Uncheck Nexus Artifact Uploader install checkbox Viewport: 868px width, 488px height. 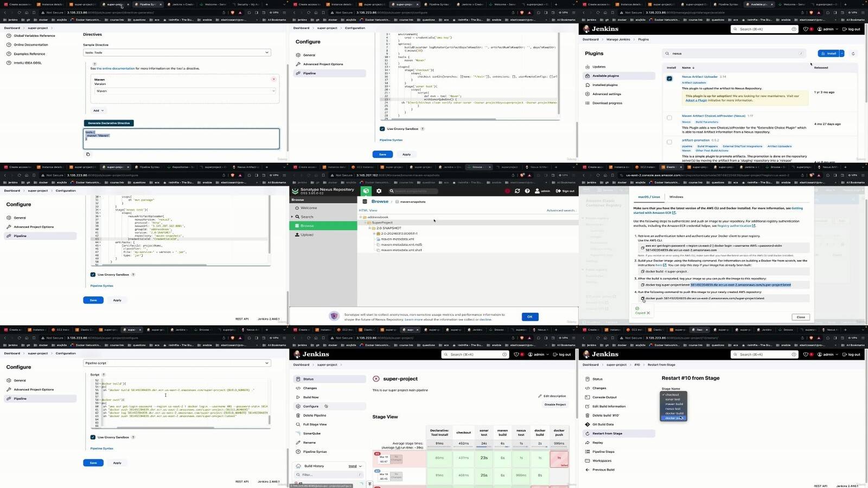[669, 79]
